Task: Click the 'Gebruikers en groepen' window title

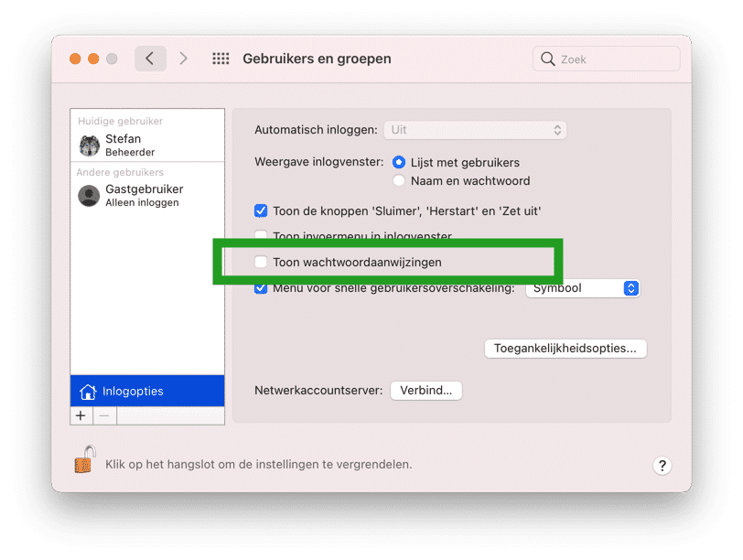Action: (x=317, y=59)
